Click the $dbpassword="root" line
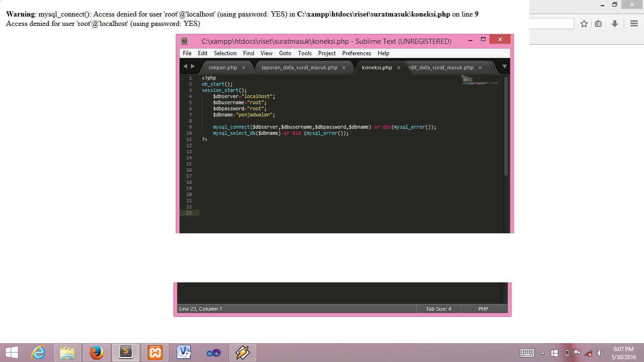644x362 pixels. click(239, 108)
